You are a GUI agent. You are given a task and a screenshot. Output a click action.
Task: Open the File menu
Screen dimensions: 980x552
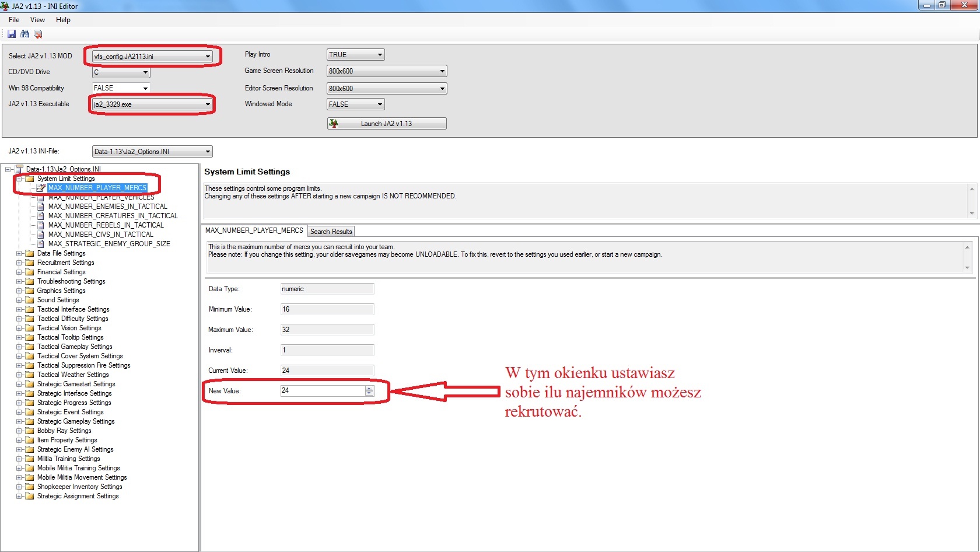(14, 20)
